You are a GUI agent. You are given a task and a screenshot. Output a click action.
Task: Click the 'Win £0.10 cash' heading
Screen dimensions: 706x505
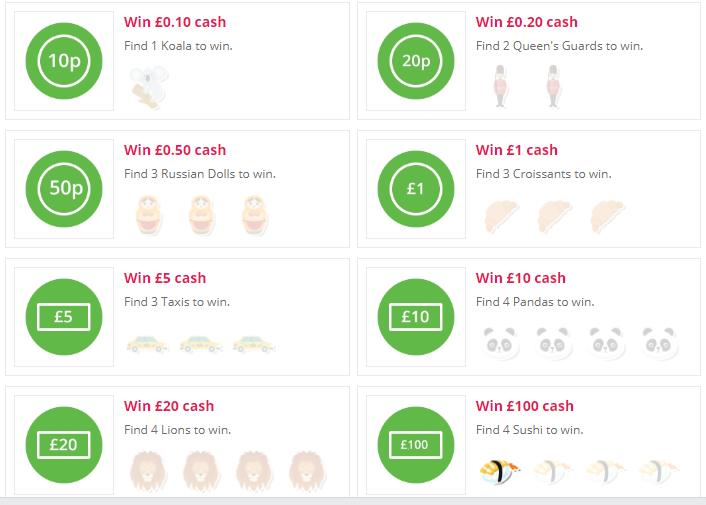(x=175, y=22)
